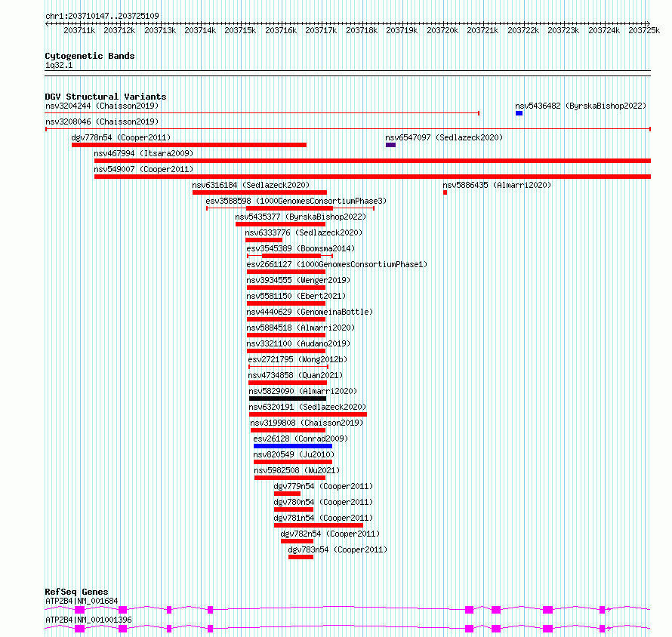Select the nsv820549 (Ju2010) label
The height and width of the screenshot is (637, 672).
pos(294,454)
